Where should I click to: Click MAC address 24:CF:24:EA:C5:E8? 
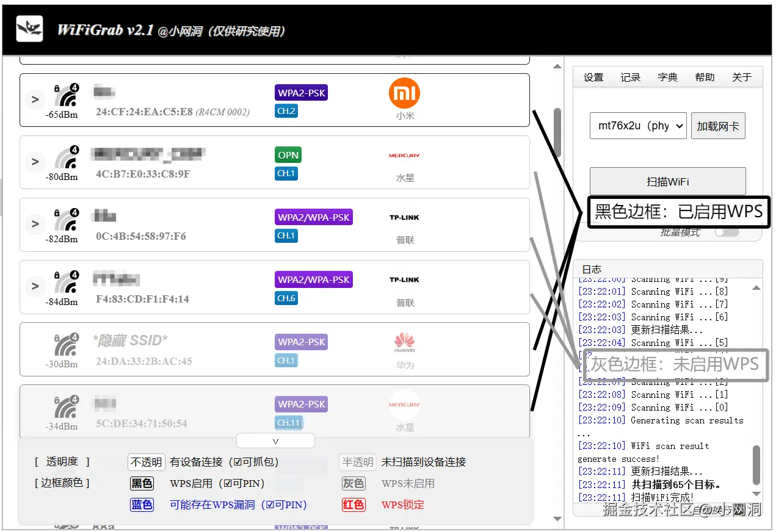pos(144,112)
